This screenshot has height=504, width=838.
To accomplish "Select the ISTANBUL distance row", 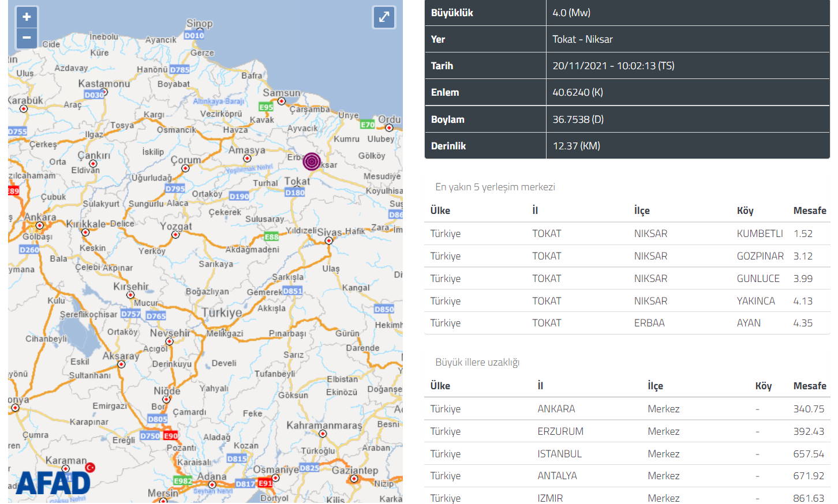I will 627,454.
